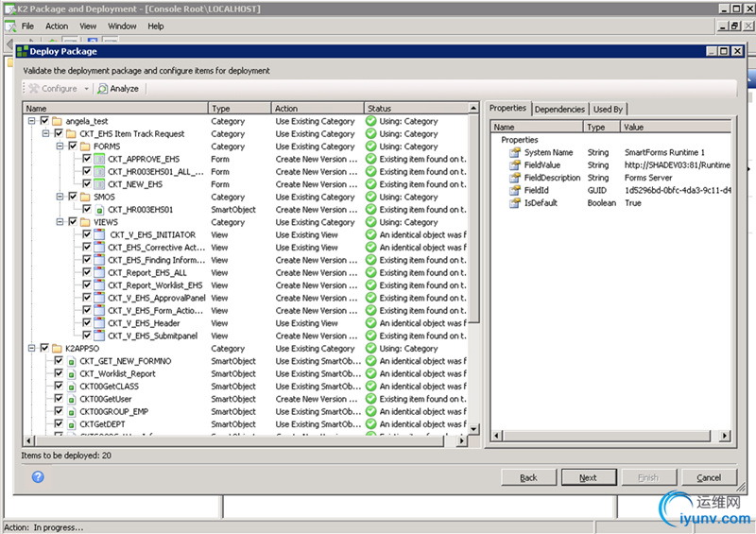Click the CKT_V_EHS_INITIATOR view icon
Viewport: 756px width, 534px height.
(99, 234)
